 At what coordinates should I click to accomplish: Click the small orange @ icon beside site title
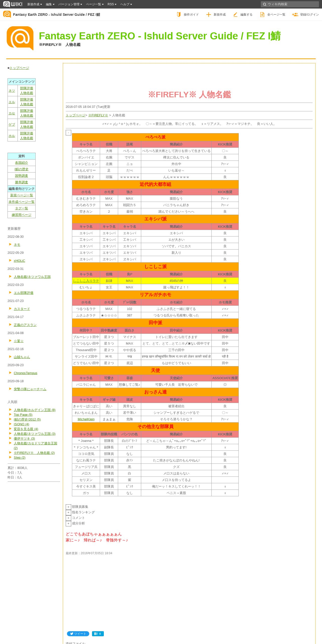(x=7, y=14)
